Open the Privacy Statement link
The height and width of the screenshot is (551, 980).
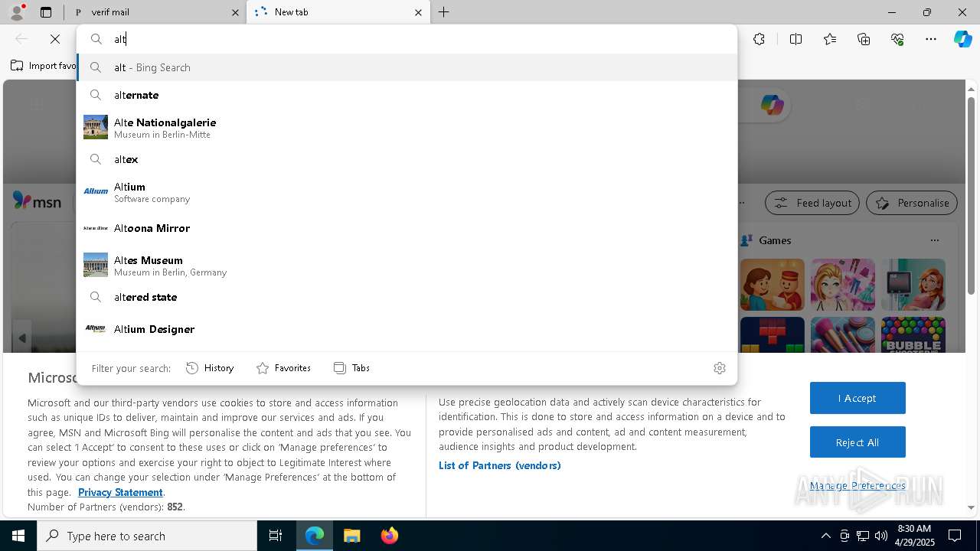tap(120, 492)
